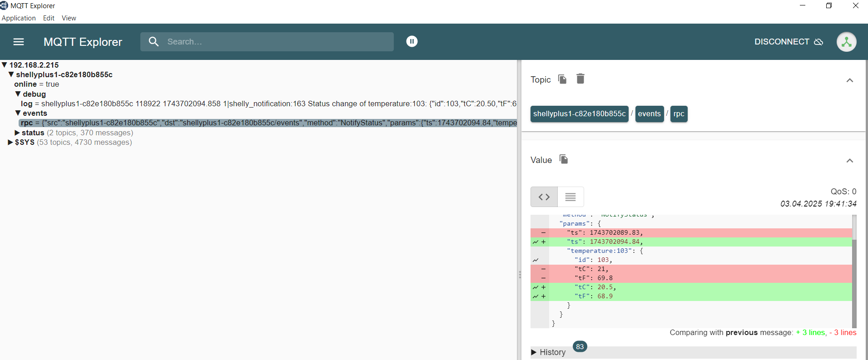
Task: Click the QoS: 0 label
Action: click(843, 192)
